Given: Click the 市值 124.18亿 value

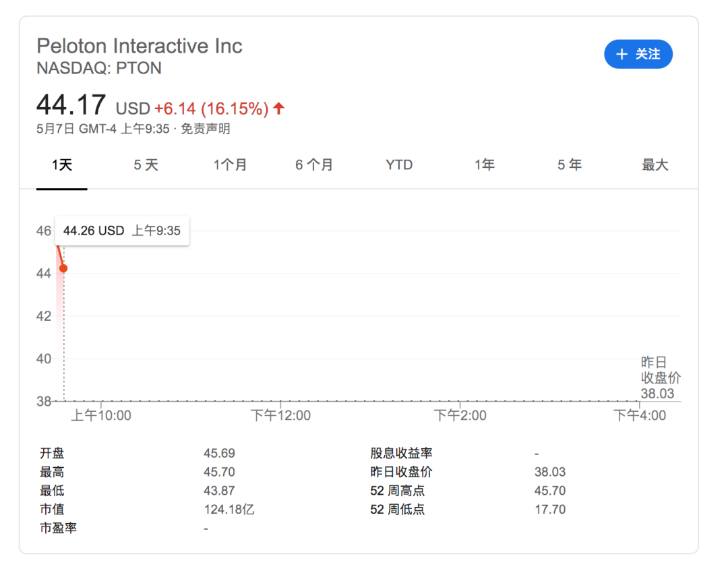Looking at the screenshot, I should click(229, 510).
